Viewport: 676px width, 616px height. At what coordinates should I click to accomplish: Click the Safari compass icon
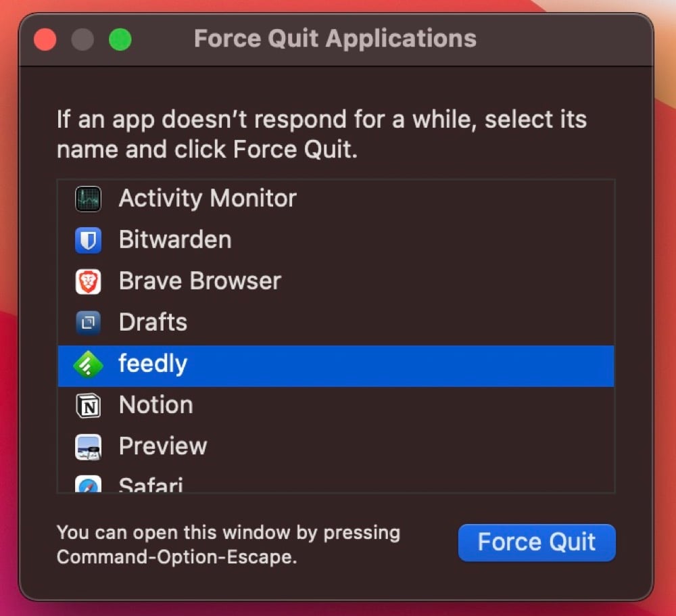88,484
